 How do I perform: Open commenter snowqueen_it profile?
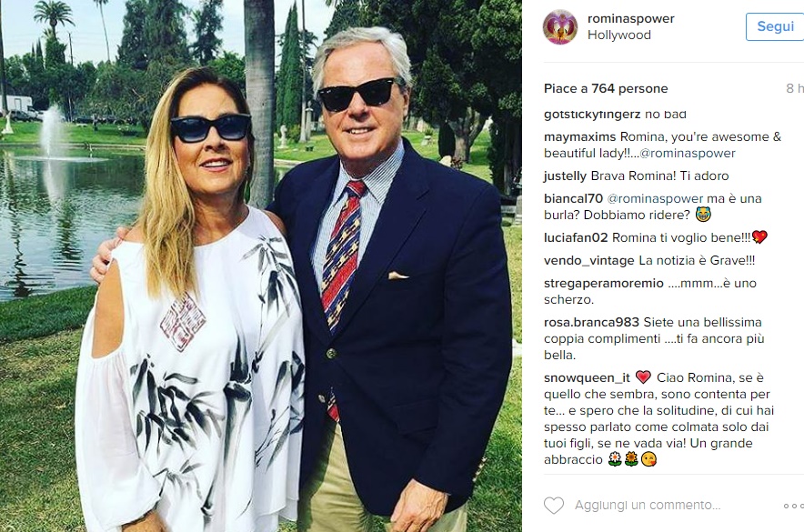pyautogui.click(x=588, y=377)
